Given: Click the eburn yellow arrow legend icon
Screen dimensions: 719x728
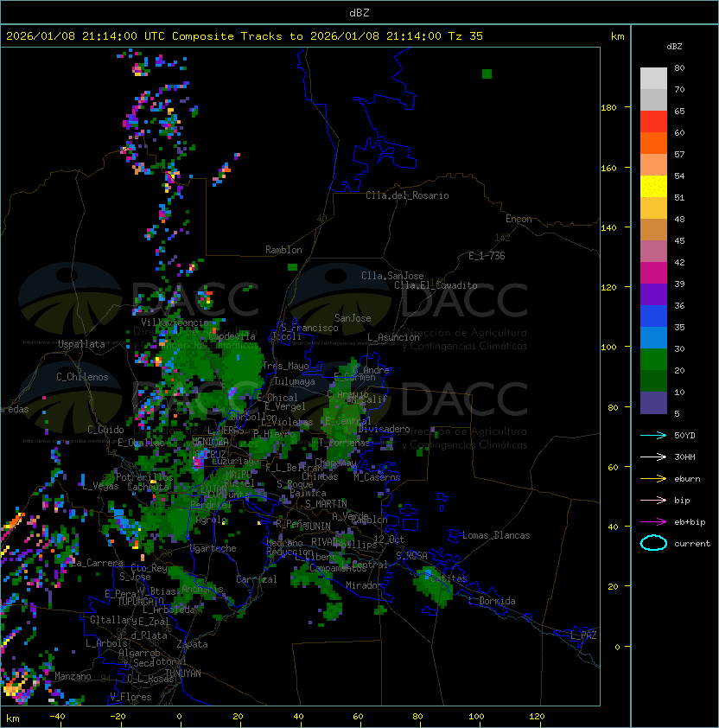Looking at the screenshot, I should [653, 479].
